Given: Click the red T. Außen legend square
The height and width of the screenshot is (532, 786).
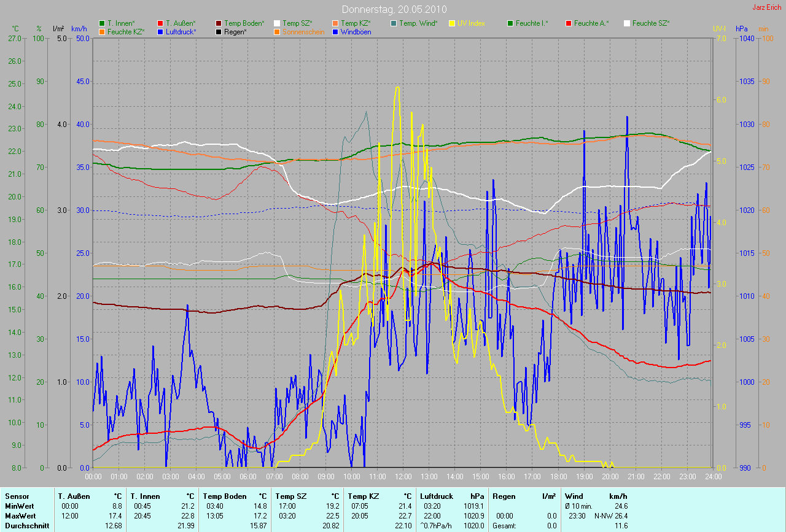Looking at the screenshot, I should 160,23.
